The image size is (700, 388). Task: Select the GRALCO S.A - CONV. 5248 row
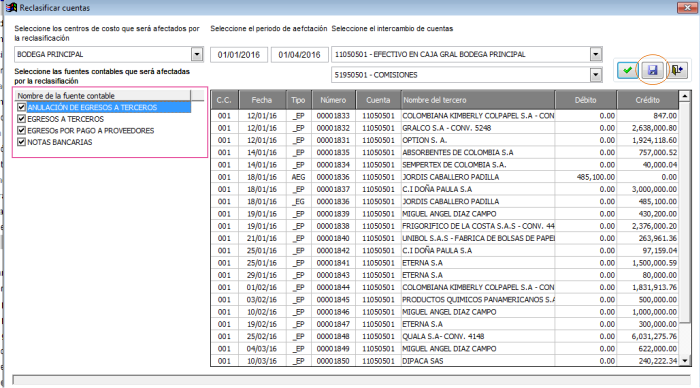tap(446, 128)
